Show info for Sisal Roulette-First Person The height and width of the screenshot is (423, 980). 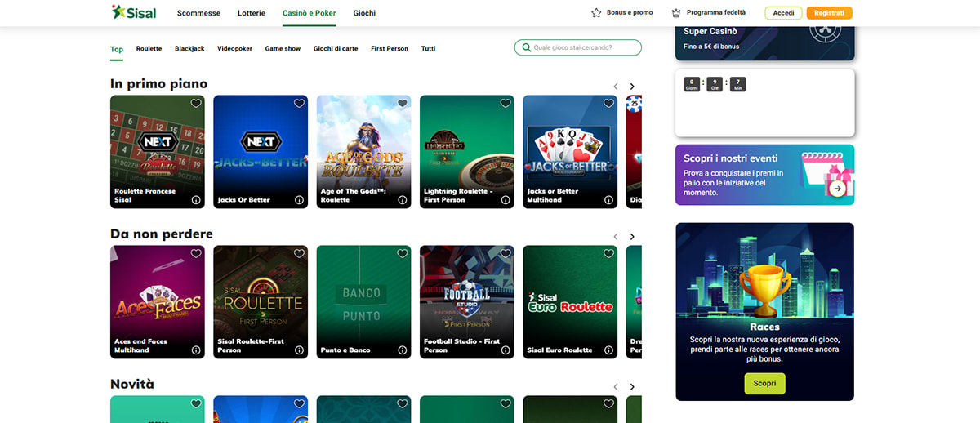(299, 350)
